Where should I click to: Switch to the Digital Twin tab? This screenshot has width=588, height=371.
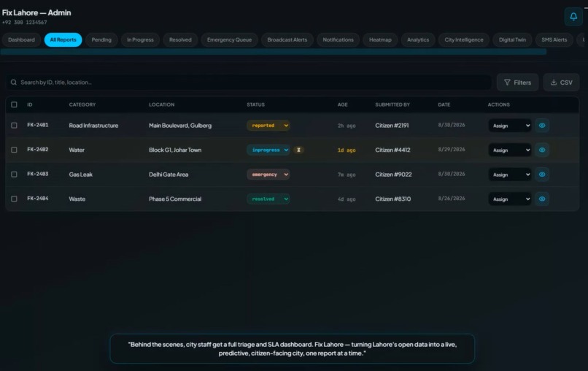pos(513,40)
